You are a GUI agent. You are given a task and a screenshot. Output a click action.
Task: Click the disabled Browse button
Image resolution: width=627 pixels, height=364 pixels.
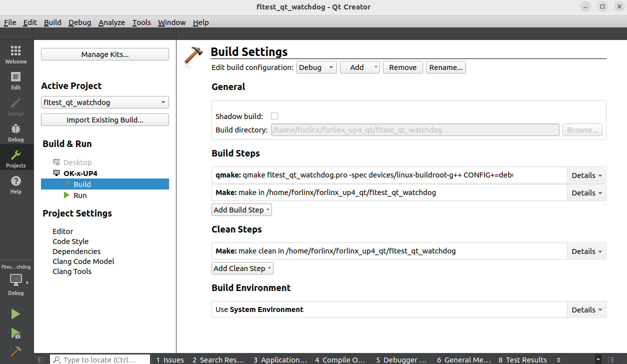click(x=582, y=130)
